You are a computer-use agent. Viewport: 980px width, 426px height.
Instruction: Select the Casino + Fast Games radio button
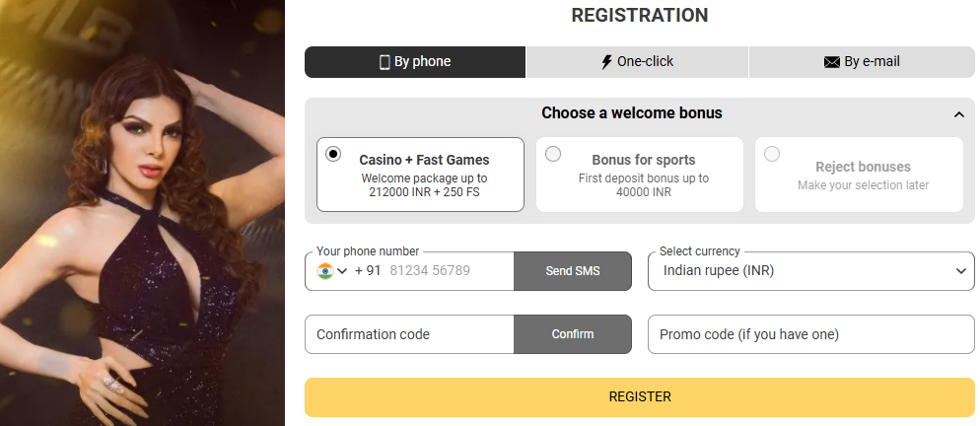tap(333, 154)
